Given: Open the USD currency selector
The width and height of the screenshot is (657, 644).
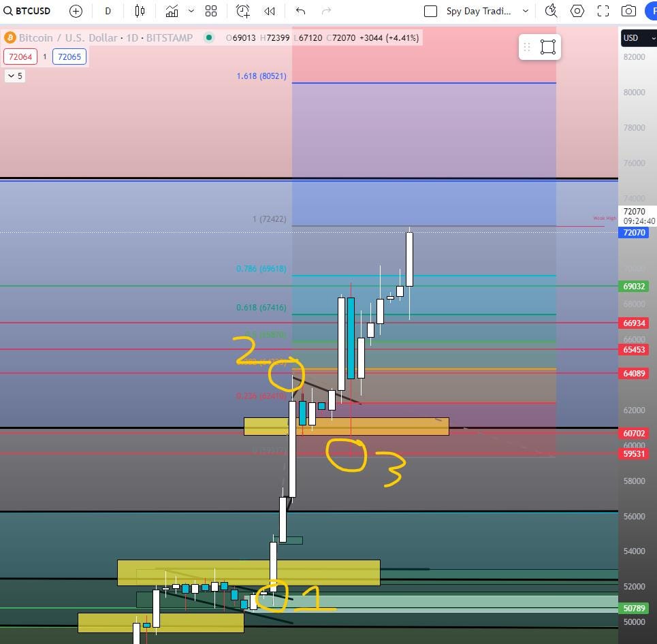Looking at the screenshot, I should click(x=637, y=38).
